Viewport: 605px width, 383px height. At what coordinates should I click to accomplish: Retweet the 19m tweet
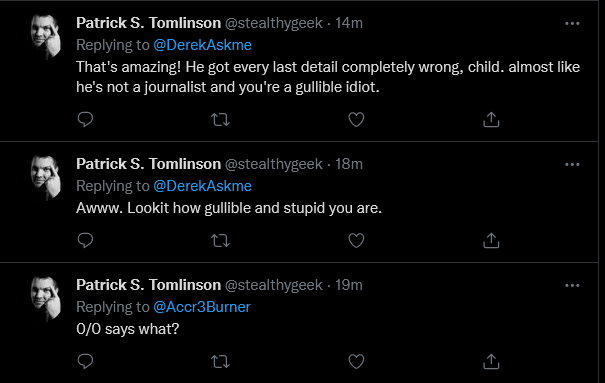pos(221,362)
